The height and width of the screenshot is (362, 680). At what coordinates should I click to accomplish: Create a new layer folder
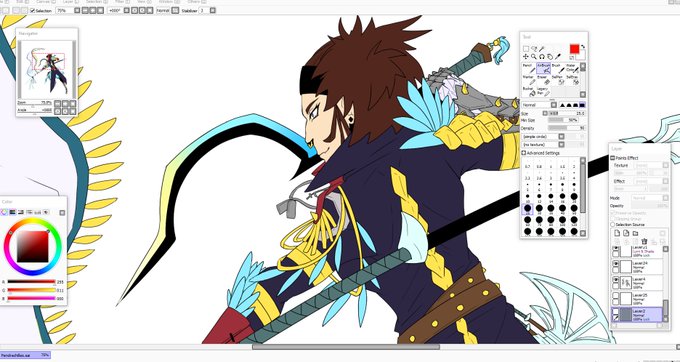(x=635, y=233)
